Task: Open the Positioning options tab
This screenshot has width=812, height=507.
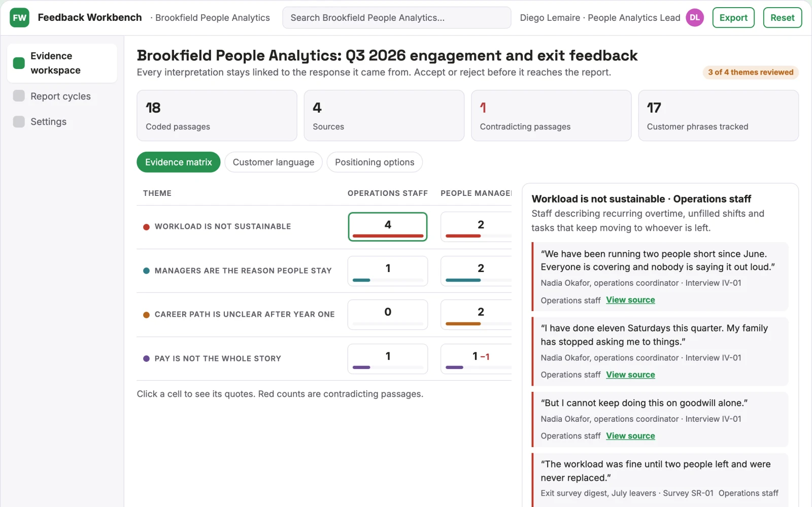Action: (375, 162)
